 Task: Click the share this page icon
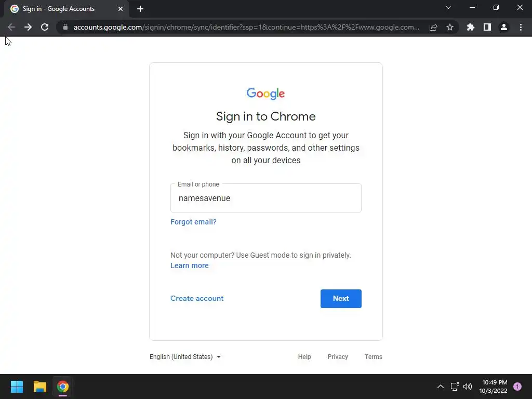pos(433,27)
